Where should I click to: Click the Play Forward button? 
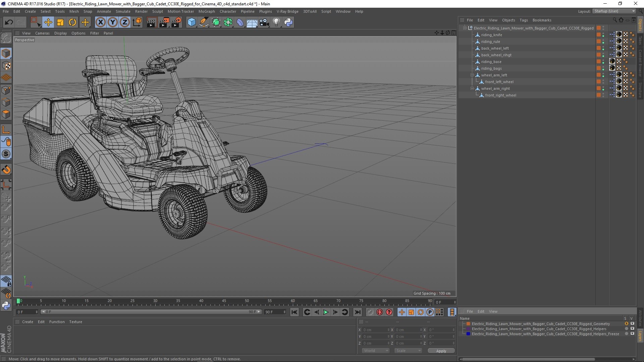coord(326,312)
